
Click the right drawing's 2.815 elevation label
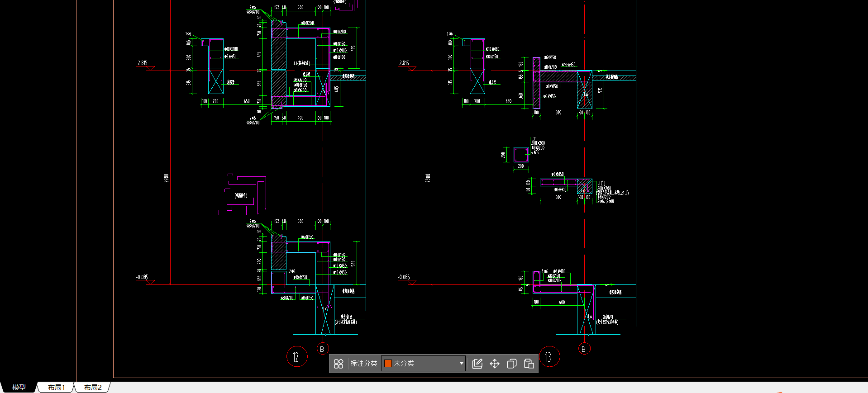(x=404, y=63)
